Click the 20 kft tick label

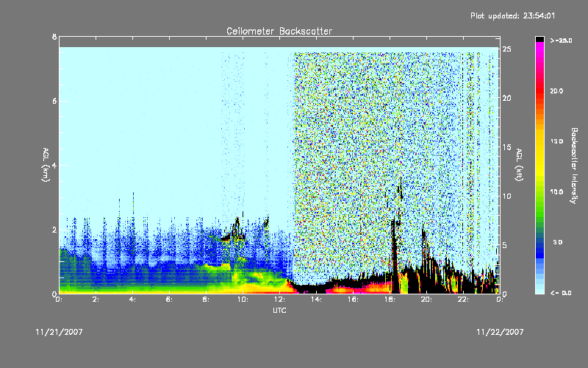pos(506,98)
